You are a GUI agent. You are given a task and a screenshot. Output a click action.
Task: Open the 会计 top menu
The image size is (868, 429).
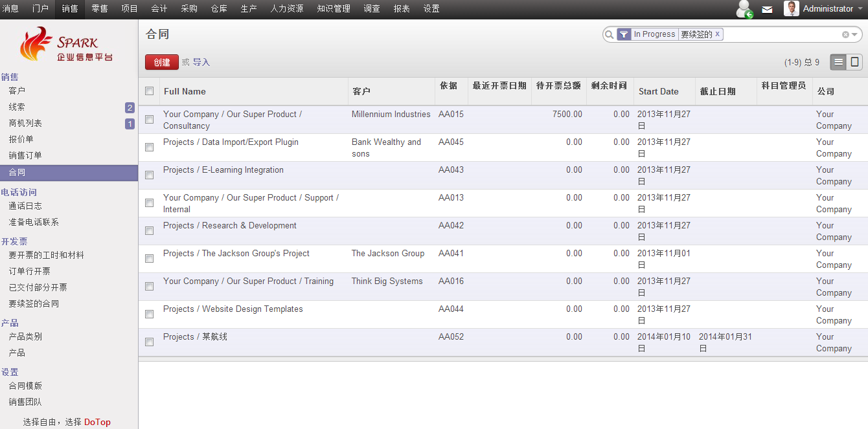click(x=159, y=9)
